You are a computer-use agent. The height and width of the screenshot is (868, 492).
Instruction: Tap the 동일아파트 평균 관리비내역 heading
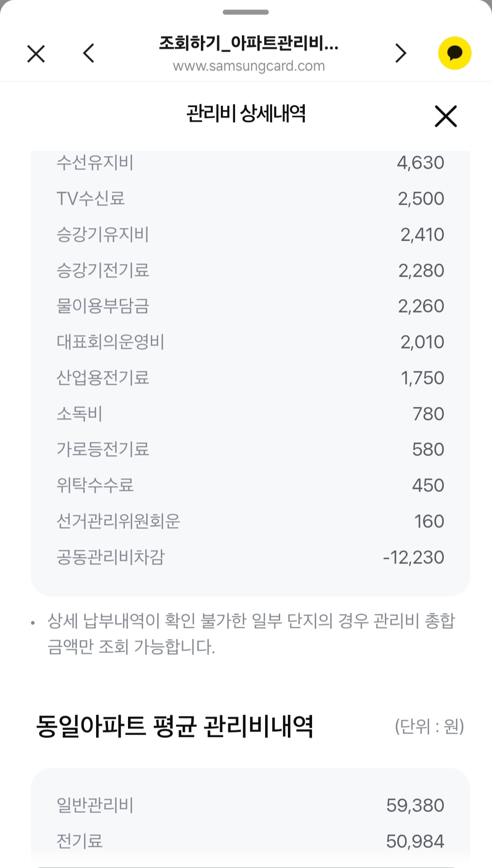click(174, 726)
